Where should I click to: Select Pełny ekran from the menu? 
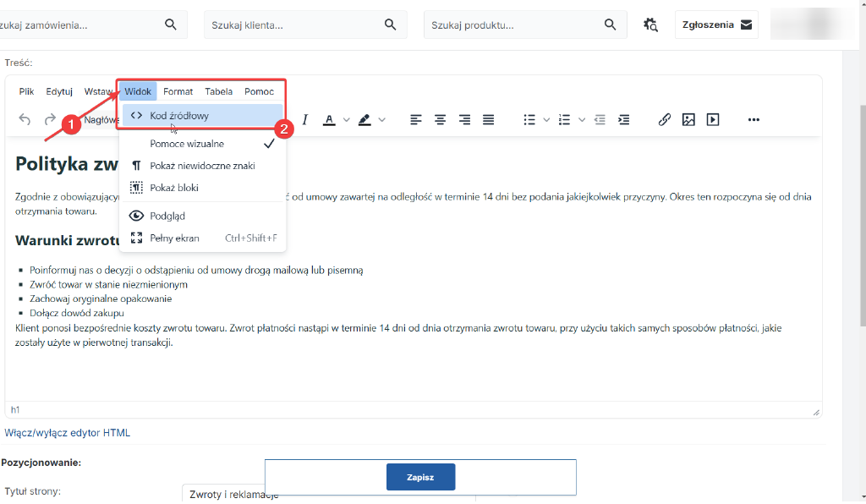203,238
